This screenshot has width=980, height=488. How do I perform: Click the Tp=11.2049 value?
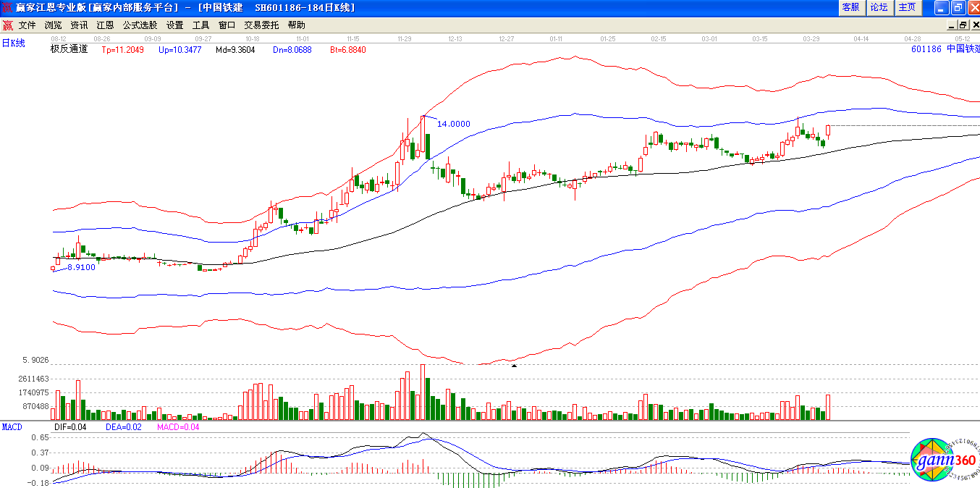[122, 50]
